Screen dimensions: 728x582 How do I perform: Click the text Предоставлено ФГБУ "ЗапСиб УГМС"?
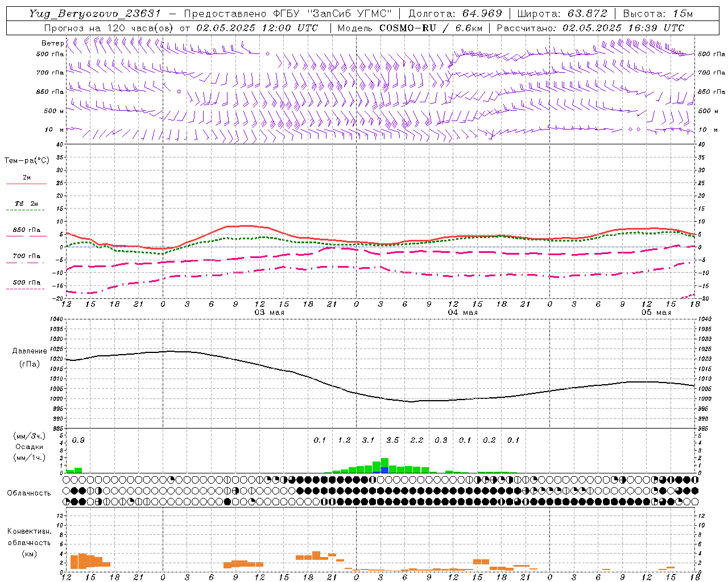(x=288, y=14)
